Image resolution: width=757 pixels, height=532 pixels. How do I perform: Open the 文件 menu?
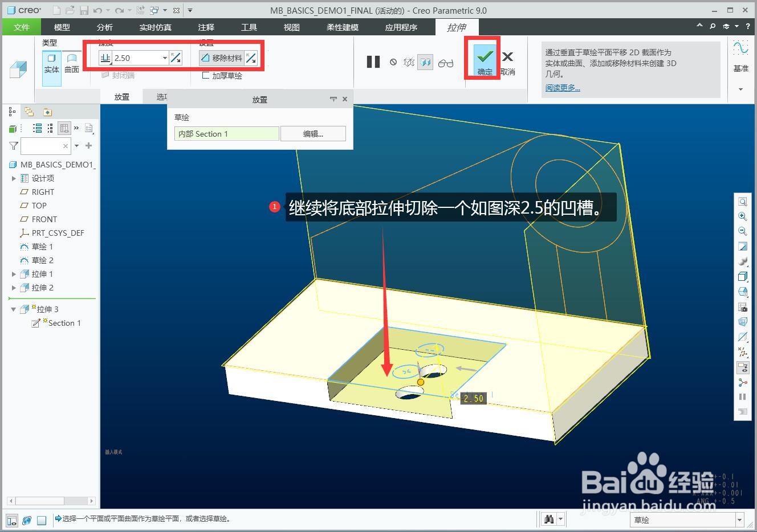click(22, 27)
